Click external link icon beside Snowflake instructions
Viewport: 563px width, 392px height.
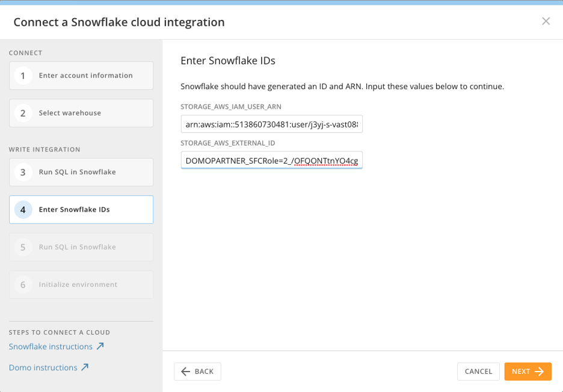tap(100, 346)
